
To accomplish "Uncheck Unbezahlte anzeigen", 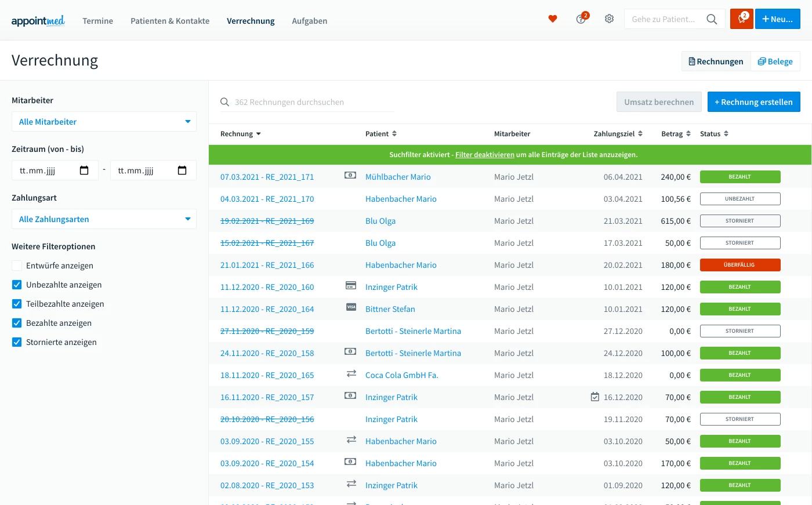I will (x=17, y=285).
